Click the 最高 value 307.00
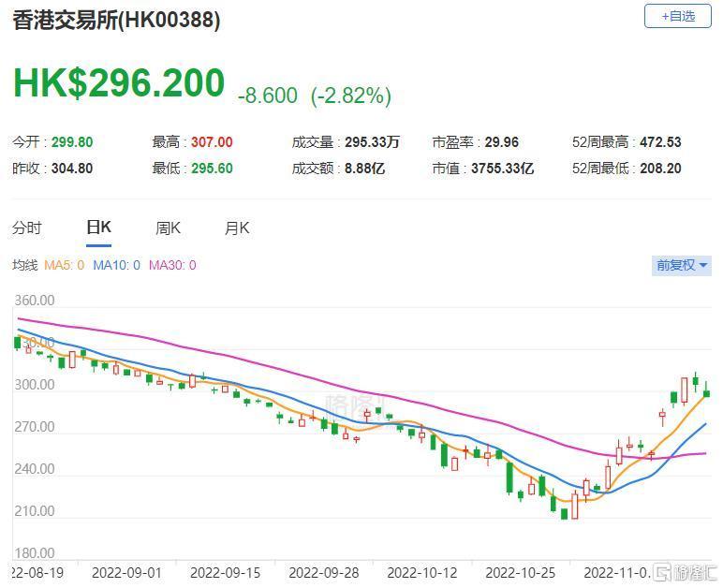 [x=212, y=142]
